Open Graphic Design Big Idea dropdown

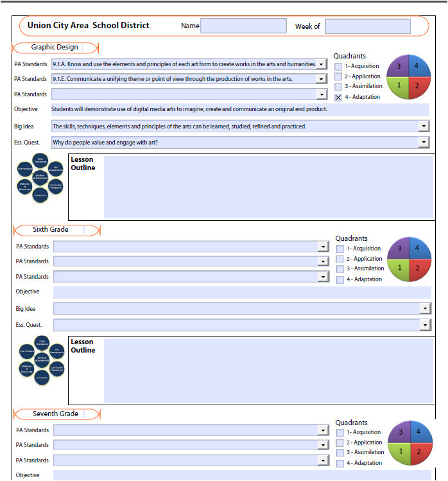(x=424, y=126)
